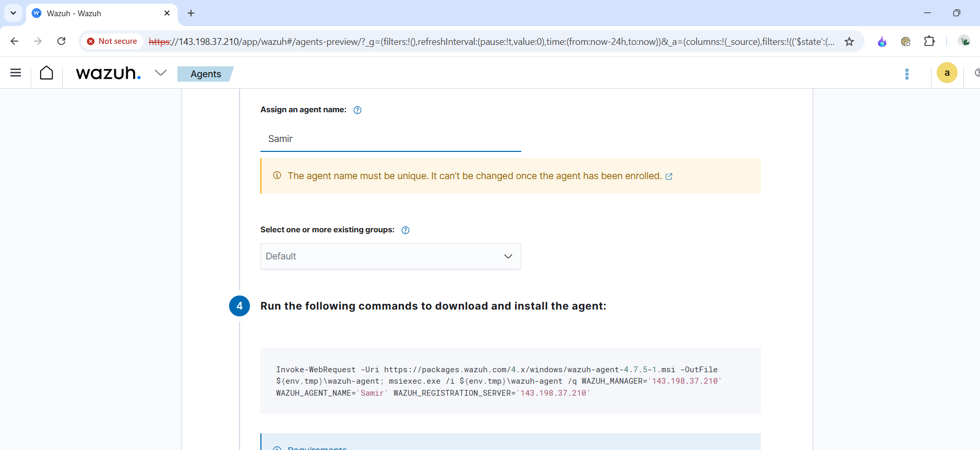Open a new browser tab

[x=191, y=13]
